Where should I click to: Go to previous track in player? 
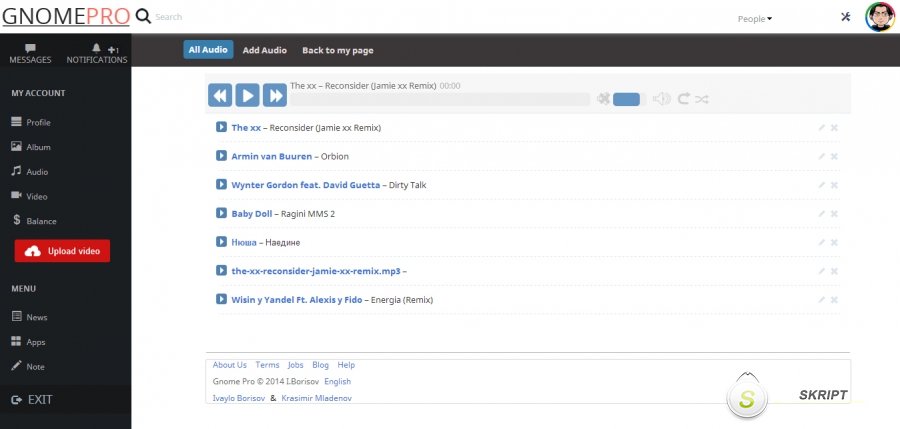(220, 95)
